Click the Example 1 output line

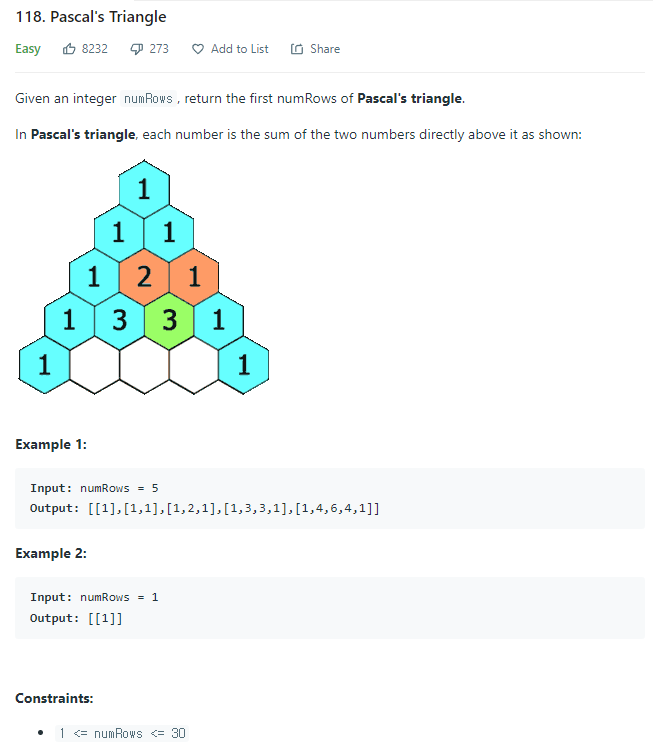[204, 509]
